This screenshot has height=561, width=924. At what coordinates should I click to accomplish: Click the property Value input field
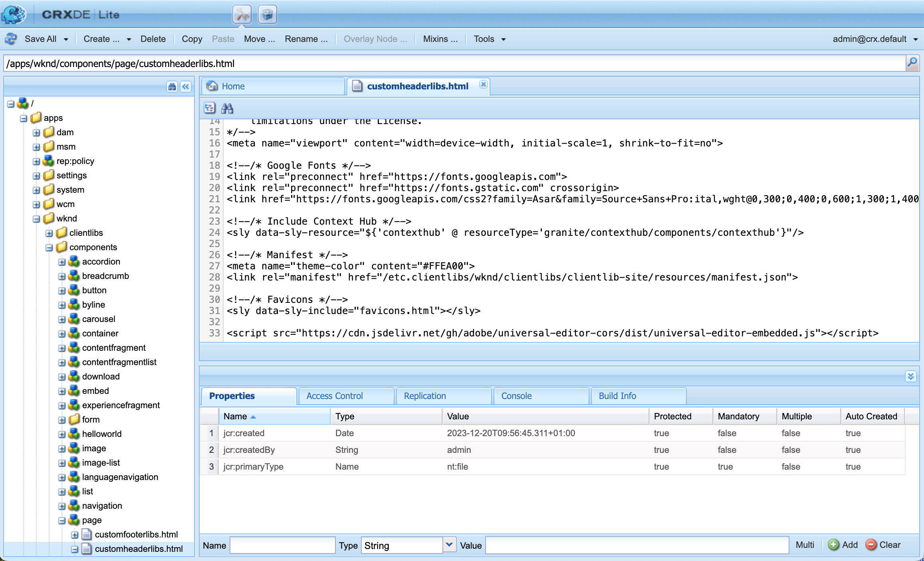coord(637,545)
